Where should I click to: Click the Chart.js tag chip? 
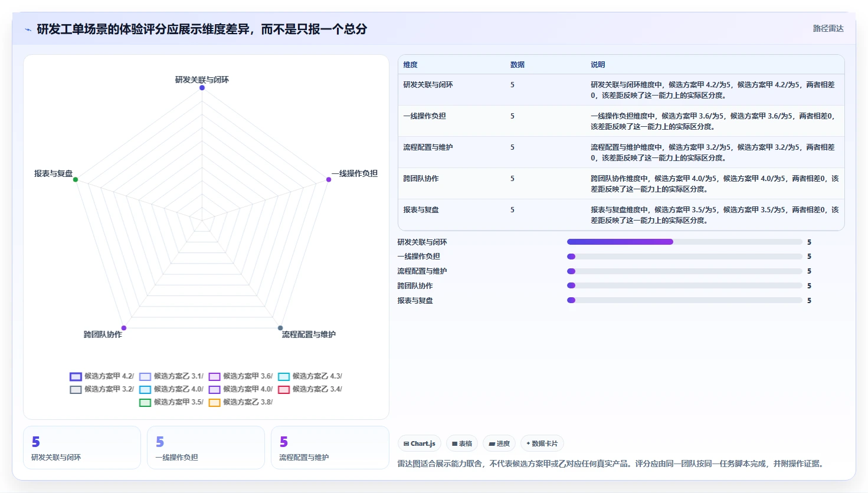click(x=420, y=443)
